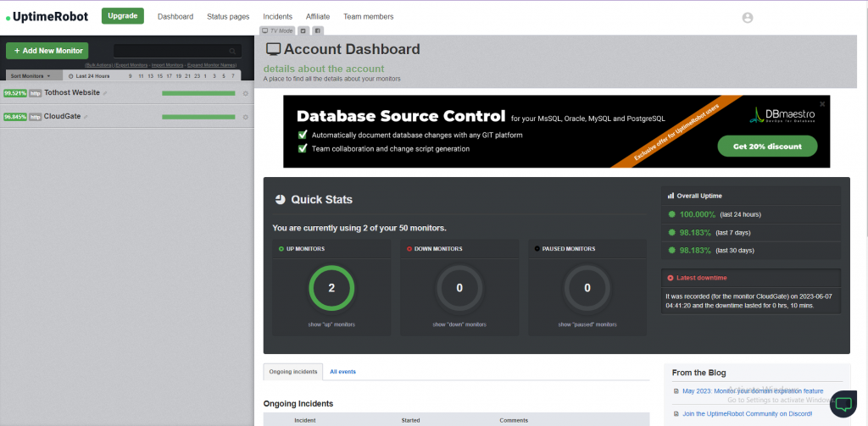Click the search magnifier icon

[232, 51]
